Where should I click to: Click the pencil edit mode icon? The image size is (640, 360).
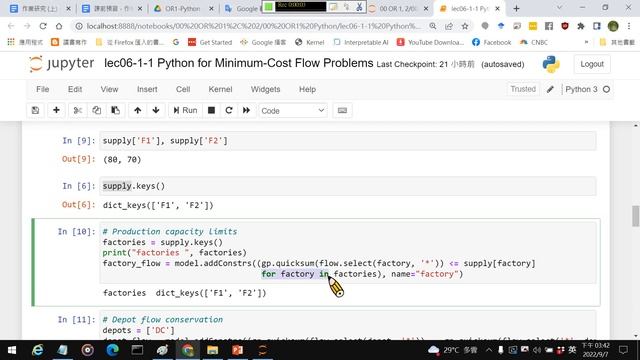[x=550, y=89]
